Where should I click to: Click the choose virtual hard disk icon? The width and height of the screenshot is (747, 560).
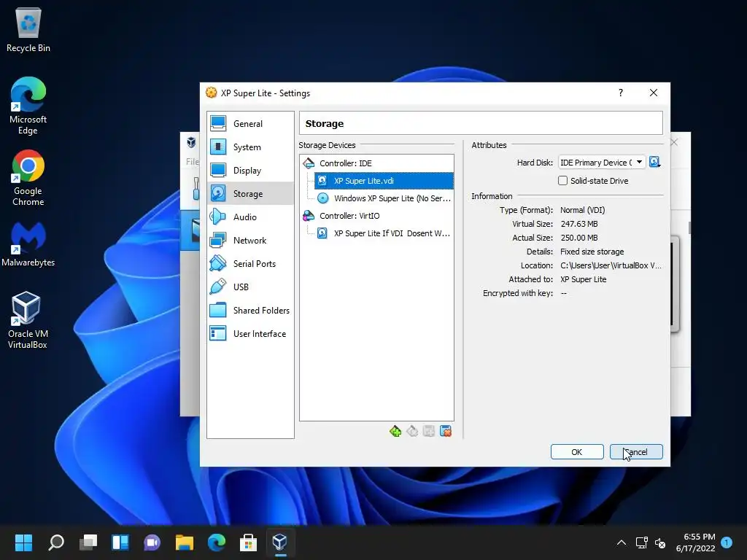point(655,163)
